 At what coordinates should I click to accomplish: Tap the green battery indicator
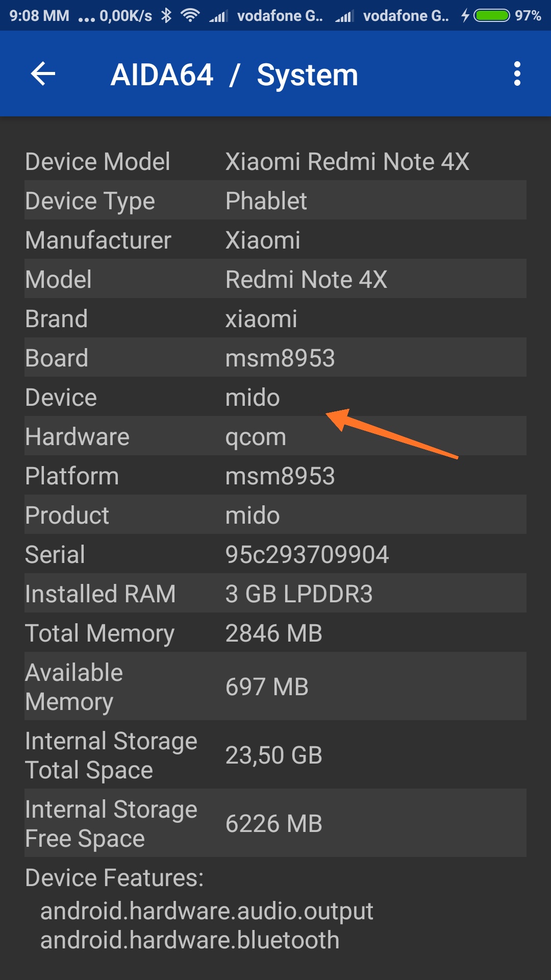[x=491, y=16]
